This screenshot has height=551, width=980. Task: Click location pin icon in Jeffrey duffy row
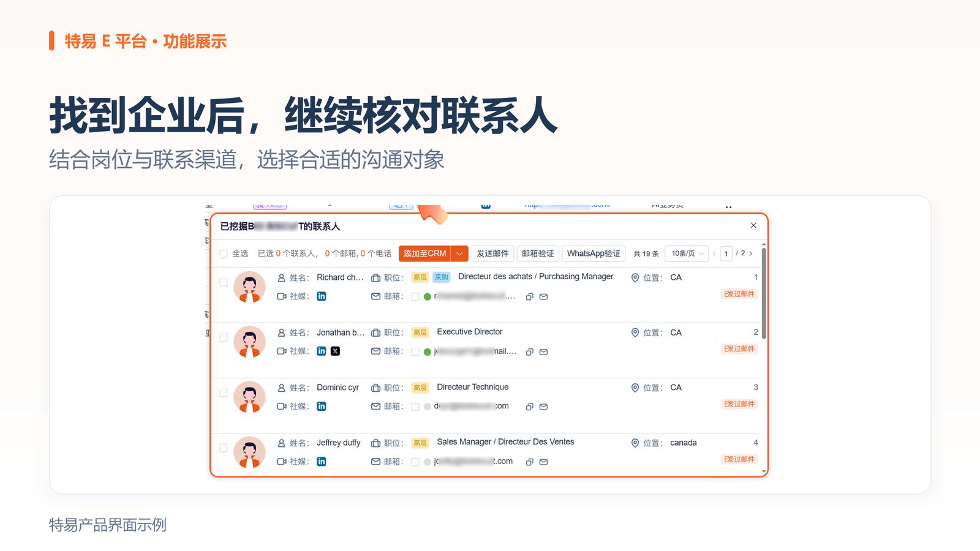coord(635,443)
